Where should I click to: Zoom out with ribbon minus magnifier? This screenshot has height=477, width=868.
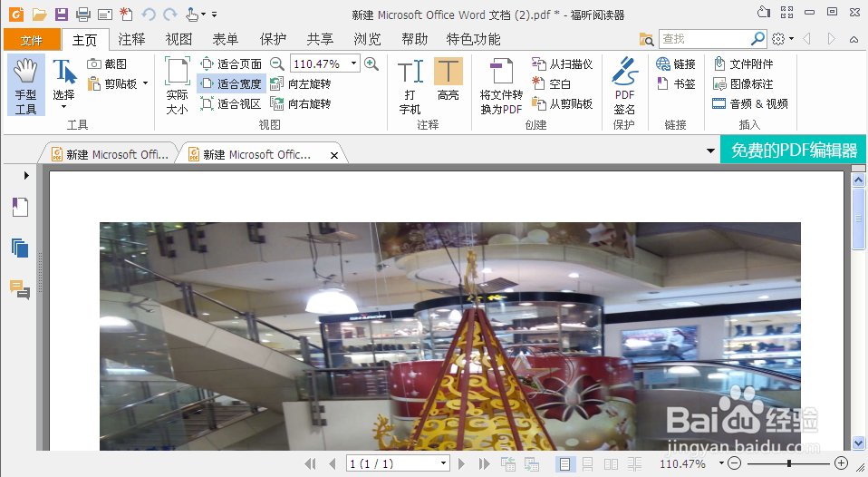point(276,63)
